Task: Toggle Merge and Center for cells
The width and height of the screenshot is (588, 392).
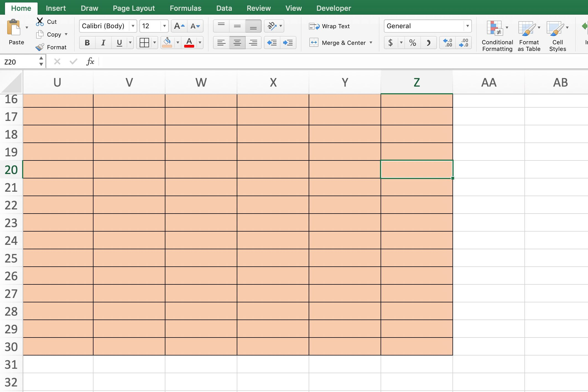Action: 342,42
